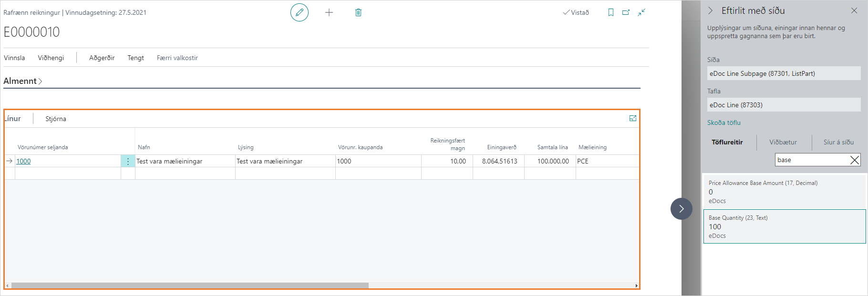Image resolution: width=868 pixels, height=296 pixels.
Task: Click the horizontal scrollbar in lines grid
Action: coord(190,286)
